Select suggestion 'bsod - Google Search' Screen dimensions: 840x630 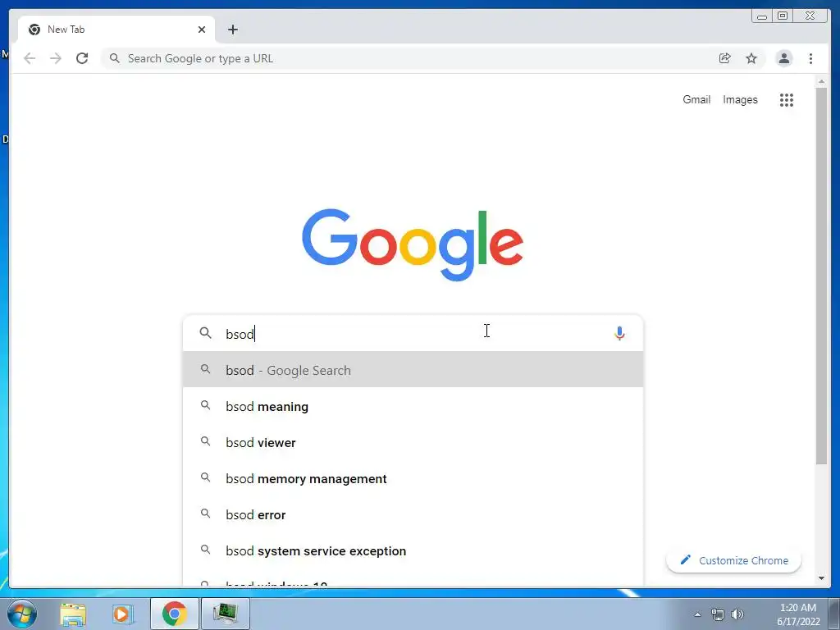point(413,370)
